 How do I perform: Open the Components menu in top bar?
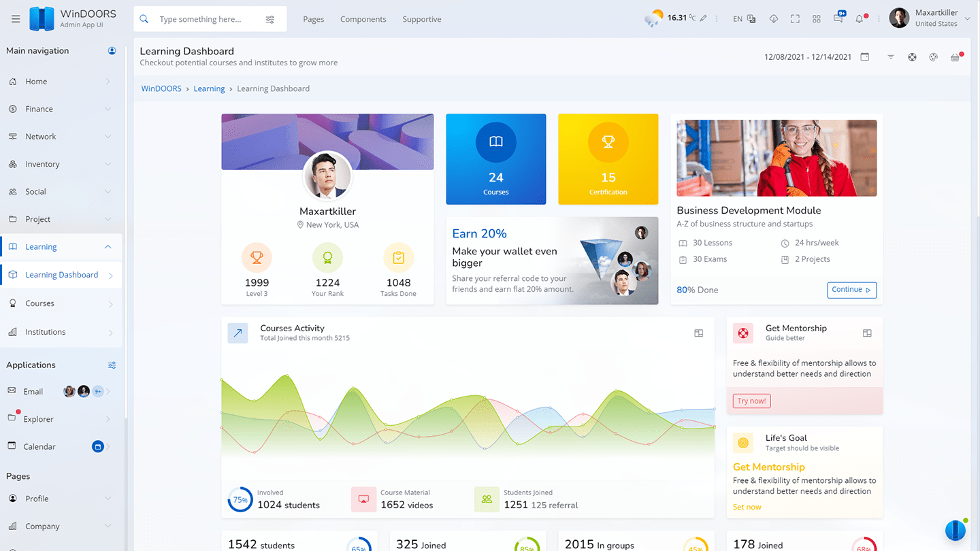(x=363, y=19)
